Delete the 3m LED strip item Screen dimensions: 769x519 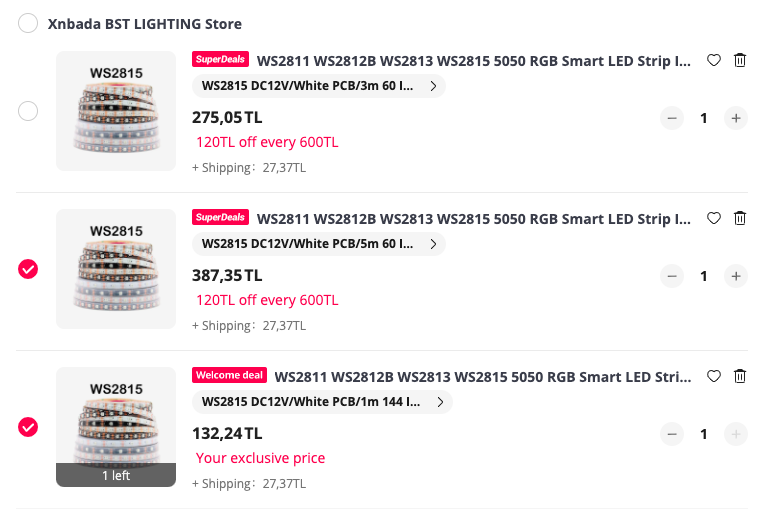pos(740,60)
